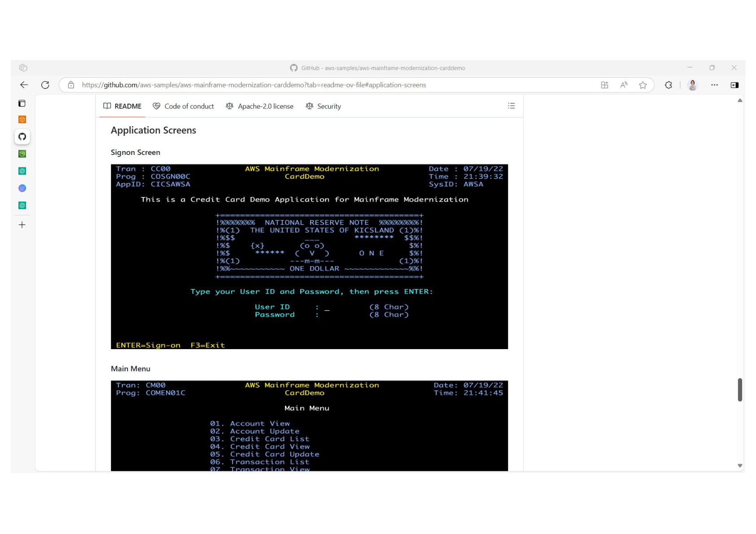
Task: Click the browser back arrow
Action: pos(24,85)
